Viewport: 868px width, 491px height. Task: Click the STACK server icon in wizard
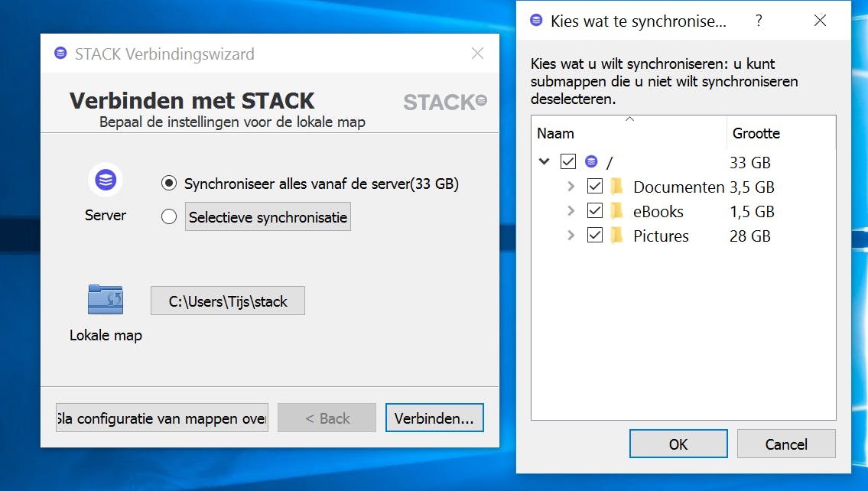point(106,180)
